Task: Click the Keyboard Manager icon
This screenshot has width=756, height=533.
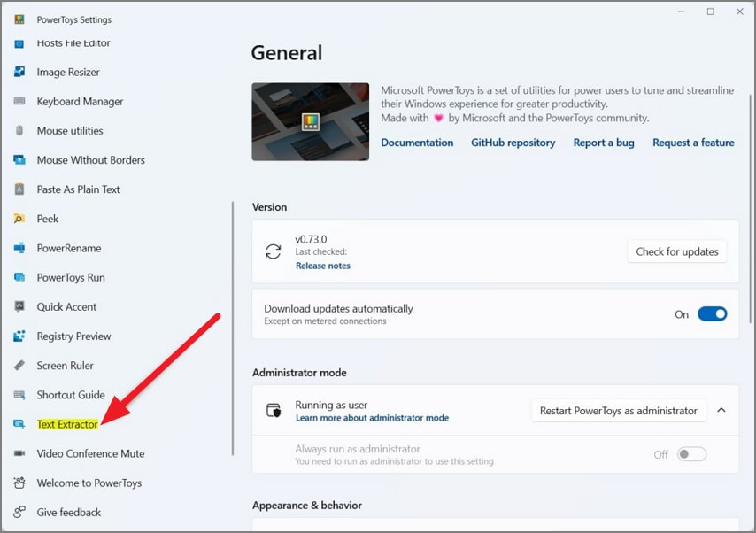Action: (x=19, y=101)
